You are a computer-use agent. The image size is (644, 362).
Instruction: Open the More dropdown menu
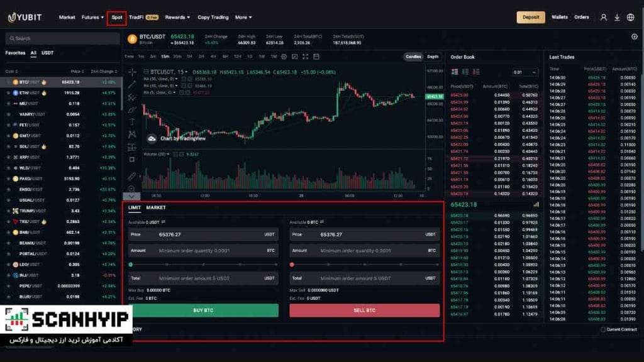tap(243, 17)
